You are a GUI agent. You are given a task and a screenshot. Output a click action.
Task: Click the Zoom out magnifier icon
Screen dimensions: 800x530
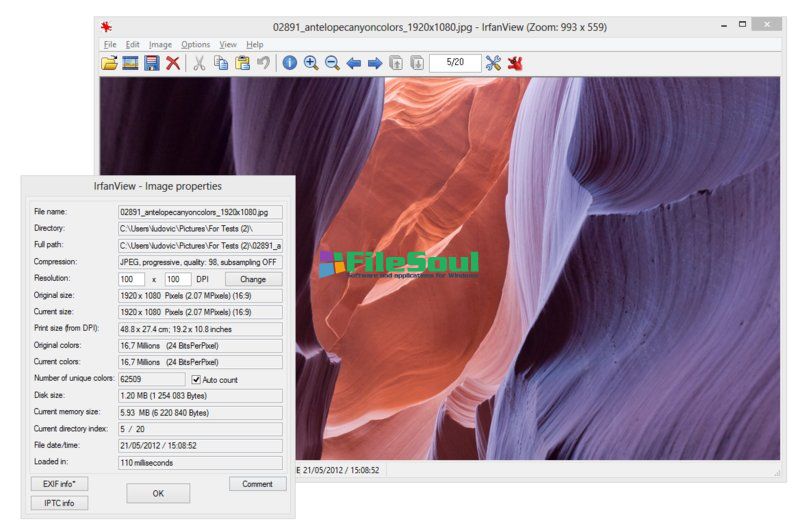point(332,63)
